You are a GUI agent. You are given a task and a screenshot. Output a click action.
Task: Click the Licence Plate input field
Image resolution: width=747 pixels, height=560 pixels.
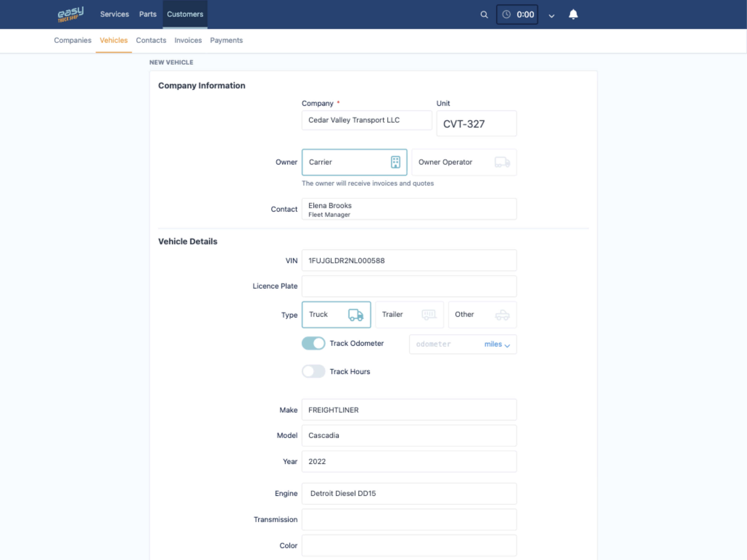tap(409, 286)
